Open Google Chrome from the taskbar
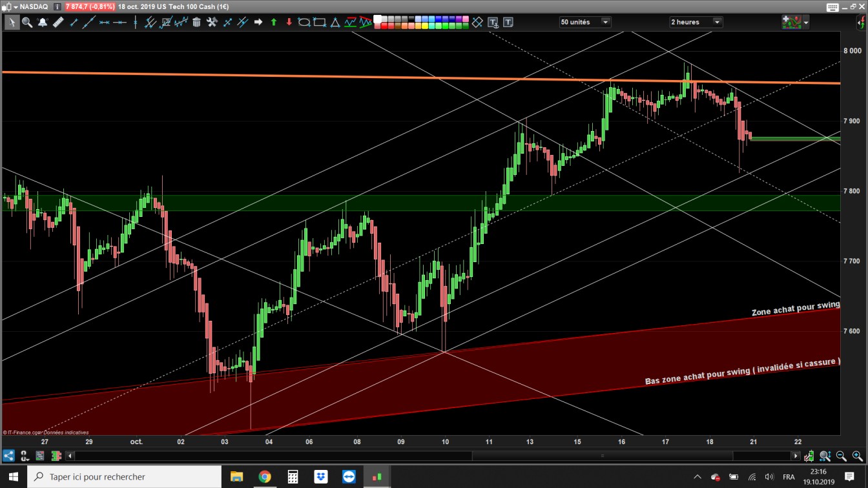Screen dimensions: 868x488 point(265,477)
